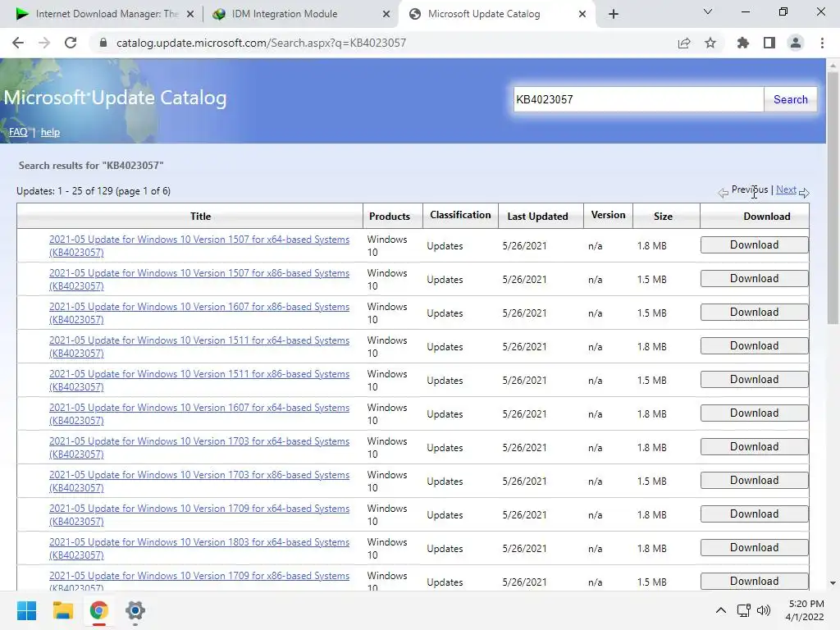Open Version 1803 x64 update link
The image size is (840, 630).
pos(199,549)
